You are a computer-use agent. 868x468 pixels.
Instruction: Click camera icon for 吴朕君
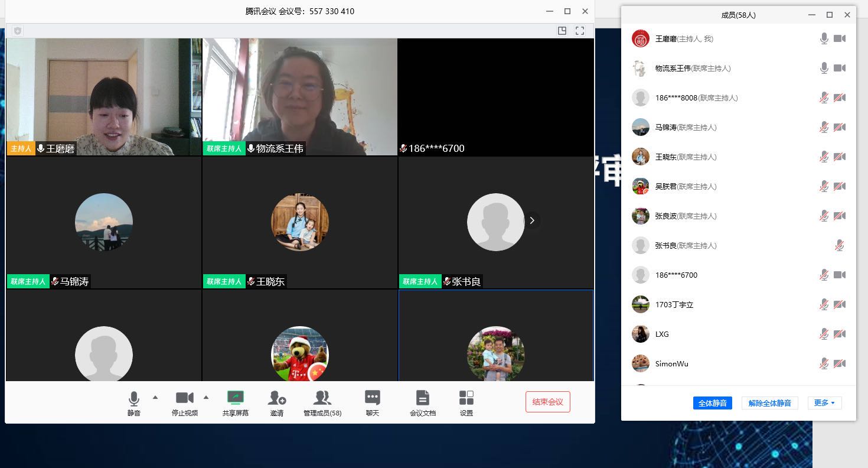tap(840, 186)
